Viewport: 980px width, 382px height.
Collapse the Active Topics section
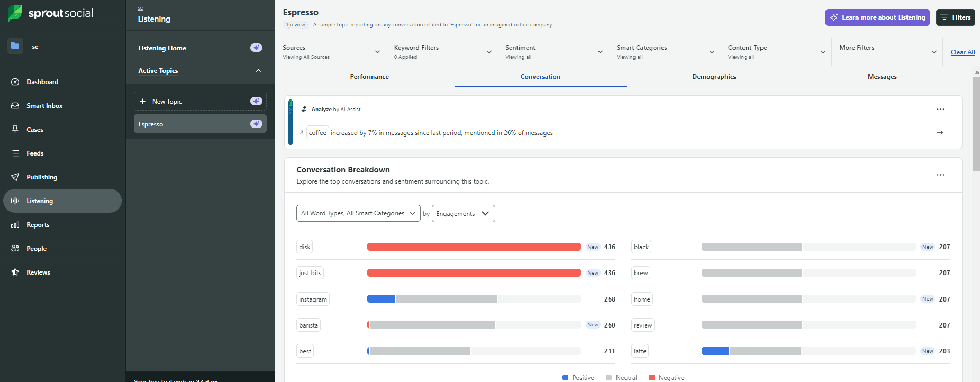(x=258, y=71)
